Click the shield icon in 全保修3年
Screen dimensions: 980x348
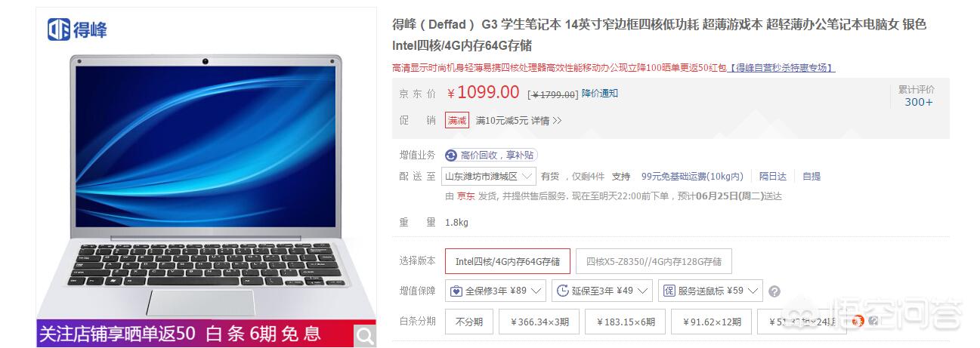pyautogui.click(x=456, y=291)
